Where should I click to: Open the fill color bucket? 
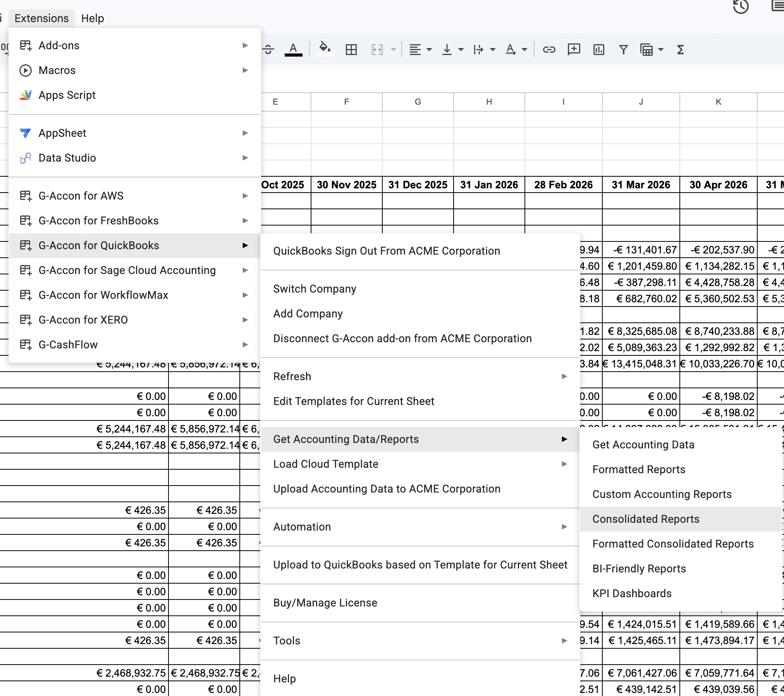[325, 49]
